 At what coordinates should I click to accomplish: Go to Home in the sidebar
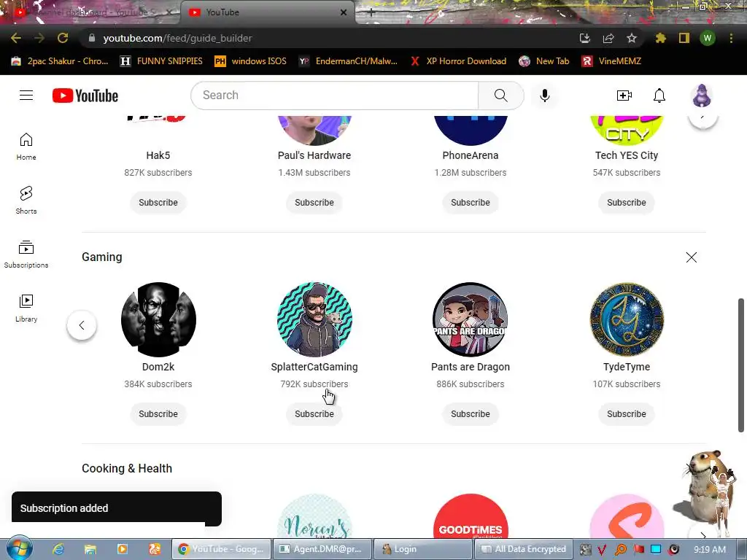tap(26, 146)
